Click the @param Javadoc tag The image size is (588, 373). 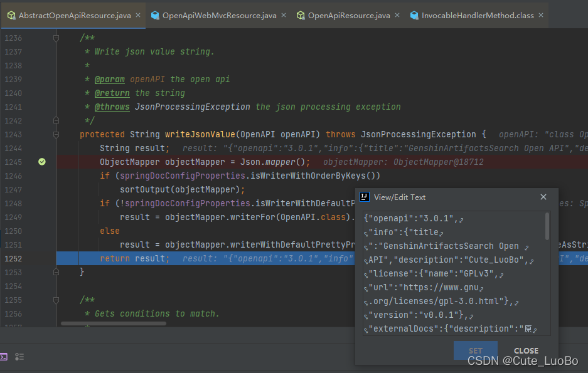pos(109,80)
